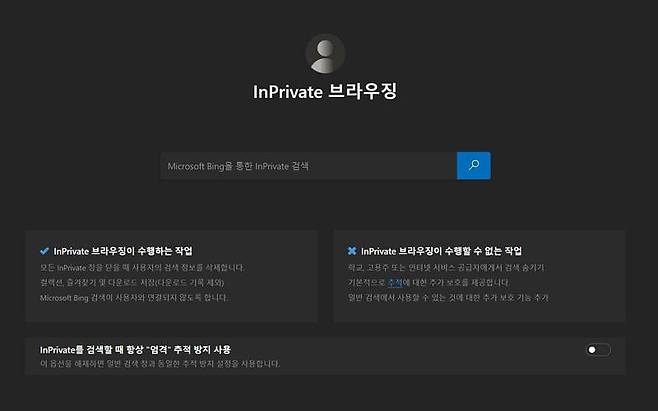
Task: Click heading 'InPrivate 브라우징이 수행하는 작업'
Action: point(123,251)
